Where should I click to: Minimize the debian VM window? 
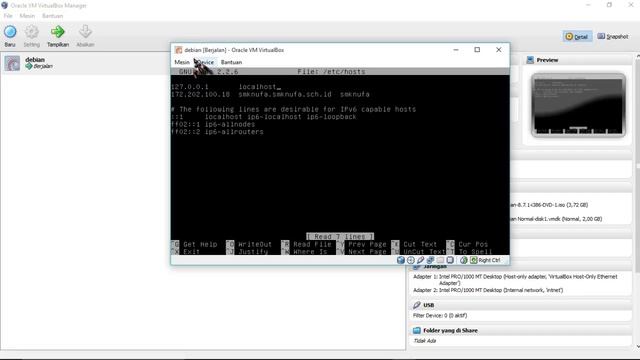pyautogui.click(x=456, y=50)
